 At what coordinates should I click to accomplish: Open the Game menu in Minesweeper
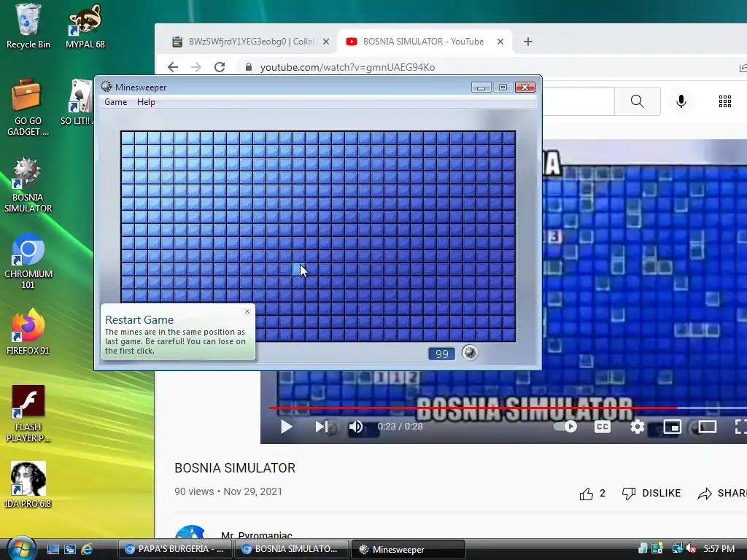pyautogui.click(x=116, y=102)
